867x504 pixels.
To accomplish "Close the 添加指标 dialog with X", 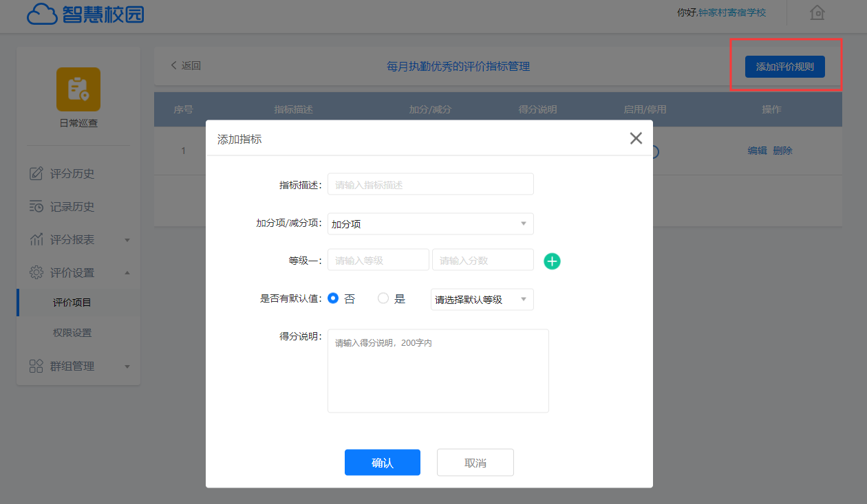I will point(636,138).
